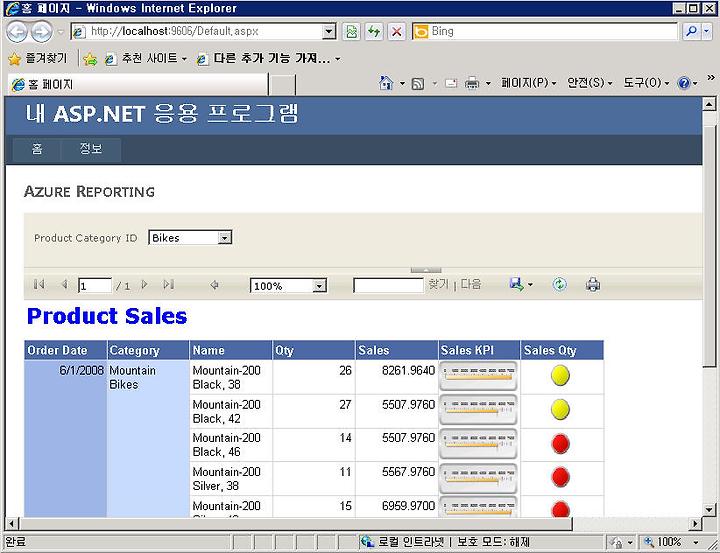Viewport: 720px width, 553px height.
Task: Go to first report page arrow
Action: pos(39,285)
